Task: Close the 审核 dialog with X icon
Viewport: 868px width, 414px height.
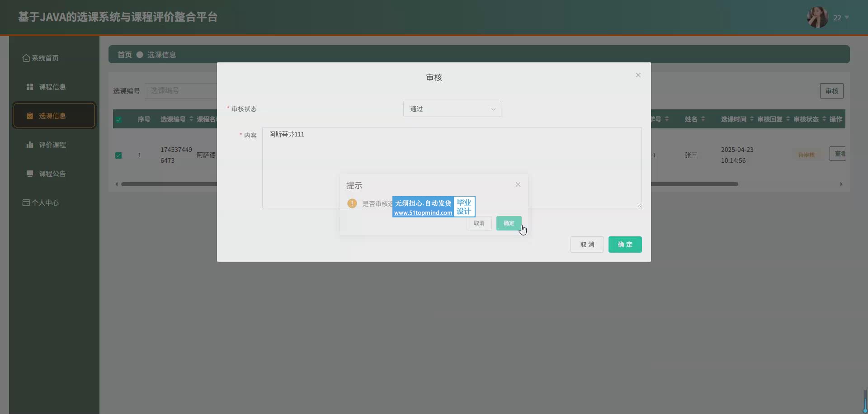Action: pos(638,75)
